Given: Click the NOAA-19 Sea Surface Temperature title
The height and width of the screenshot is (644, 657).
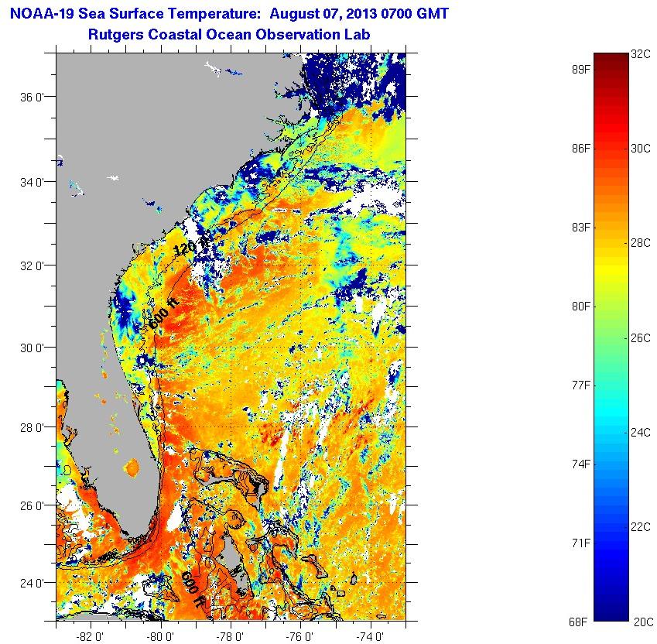Looking at the screenshot, I should 229,14.
